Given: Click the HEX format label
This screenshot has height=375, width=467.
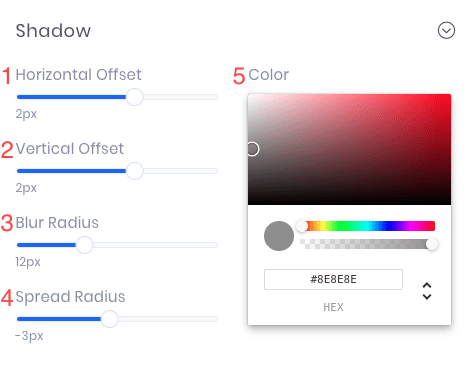Looking at the screenshot, I should [x=333, y=307].
